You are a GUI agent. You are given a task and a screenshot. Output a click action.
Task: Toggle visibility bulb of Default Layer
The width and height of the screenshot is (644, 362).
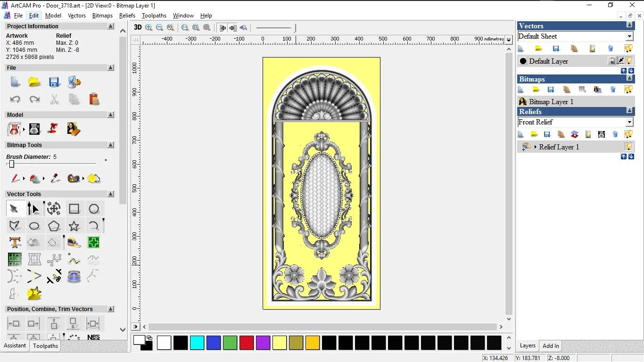629,61
